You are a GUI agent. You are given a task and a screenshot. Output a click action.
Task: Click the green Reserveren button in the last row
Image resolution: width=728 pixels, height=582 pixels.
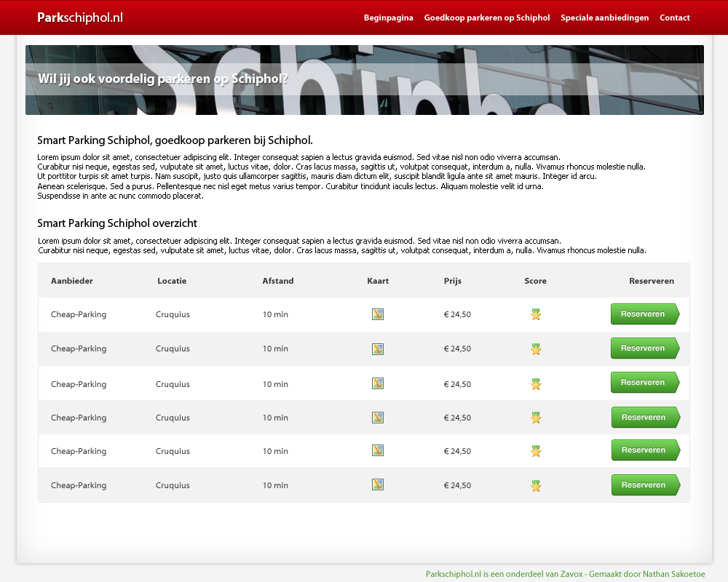pos(646,485)
